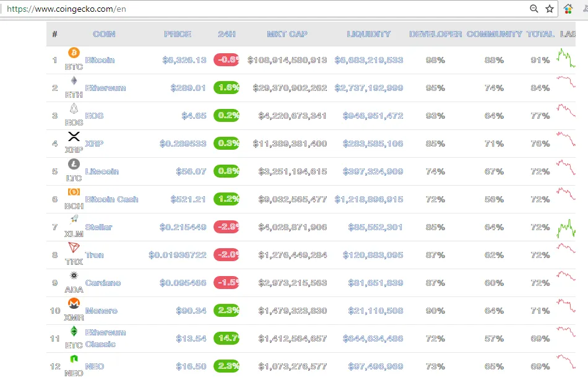The width and height of the screenshot is (588, 380).
Task: Click Bitcoin's 98% developer score
Action: click(435, 60)
